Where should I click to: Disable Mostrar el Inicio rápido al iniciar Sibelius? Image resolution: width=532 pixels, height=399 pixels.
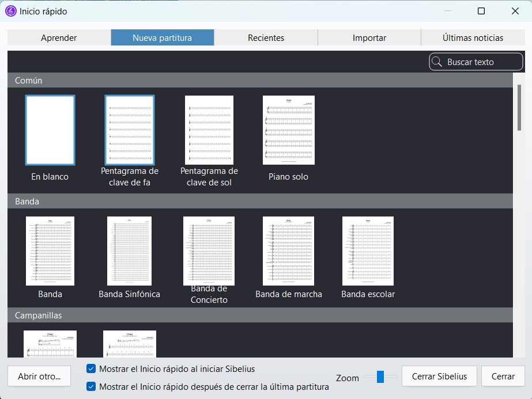pyautogui.click(x=91, y=368)
